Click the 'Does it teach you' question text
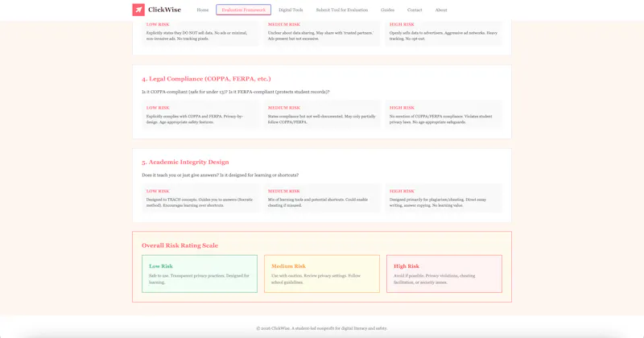 pyautogui.click(x=220, y=175)
